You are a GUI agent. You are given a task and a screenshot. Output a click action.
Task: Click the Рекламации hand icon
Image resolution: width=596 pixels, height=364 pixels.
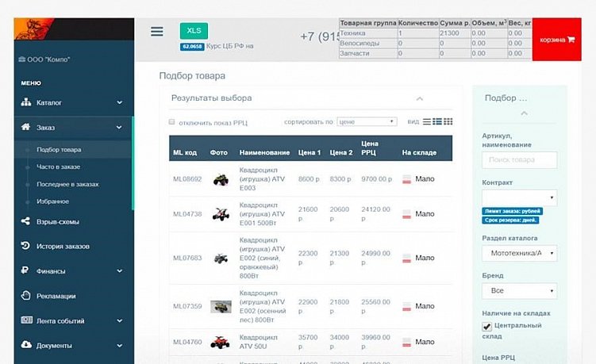pyautogui.click(x=25, y=295)
